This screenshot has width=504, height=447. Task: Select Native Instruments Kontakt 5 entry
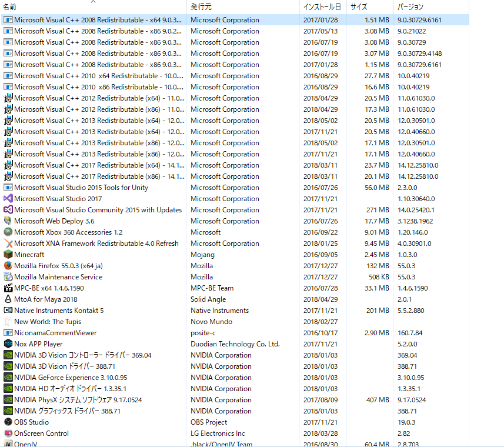coord(59,311)
